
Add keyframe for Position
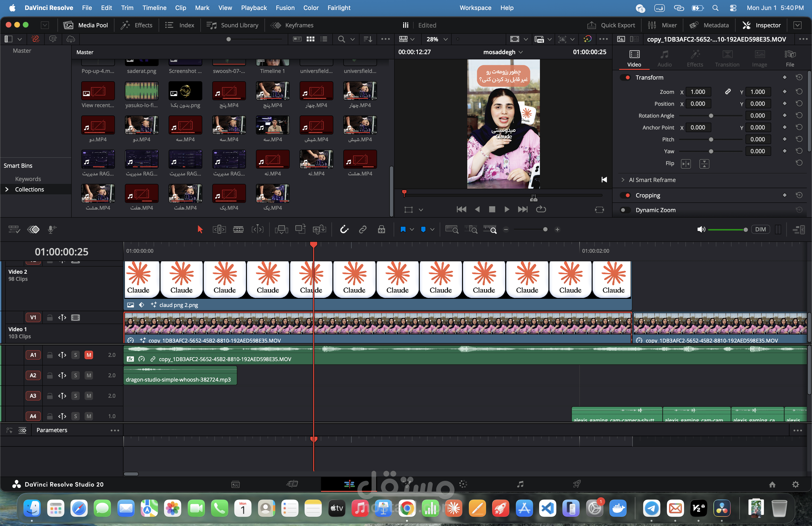784,103
